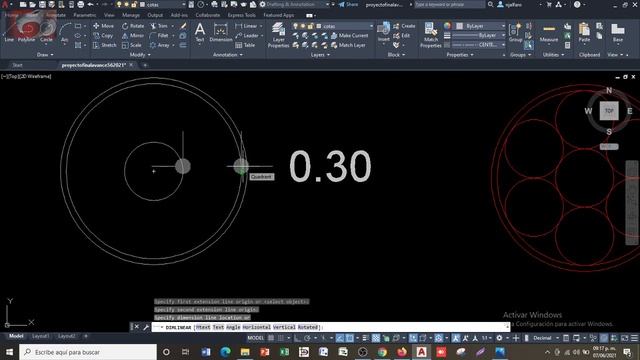Screen dimensions: 640x360
Task: Open the object color ByLayer swatch dropdown
Action: click(480, 26)
